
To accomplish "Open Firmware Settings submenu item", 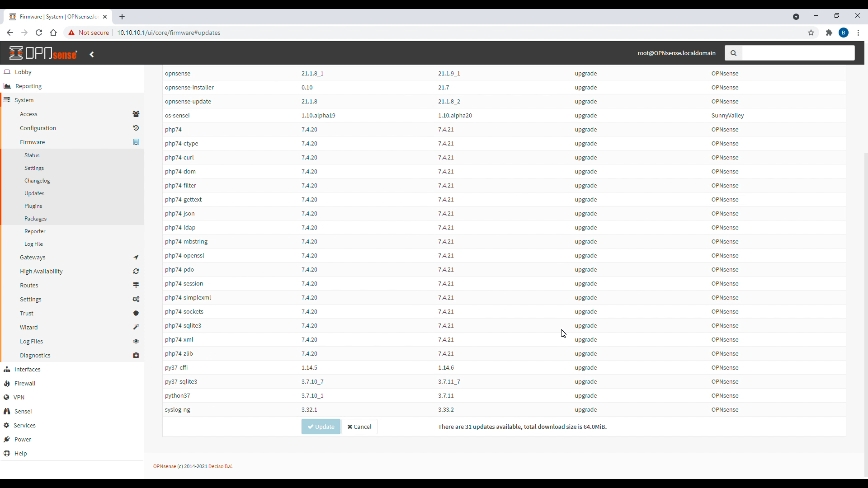I will 34,168.
